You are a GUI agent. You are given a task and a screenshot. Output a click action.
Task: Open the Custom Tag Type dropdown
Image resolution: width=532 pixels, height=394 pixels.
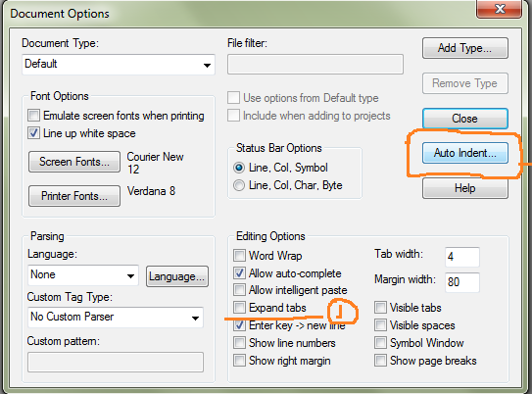(x=116, y=318)
